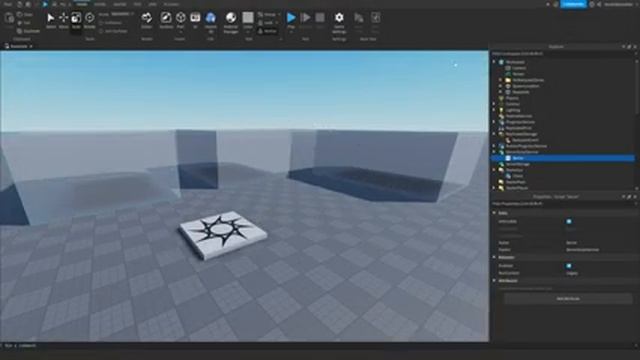Viewport: 640px width, 360px height.
Task: Select the highlighted Server script row
Action: click(562, 158)
